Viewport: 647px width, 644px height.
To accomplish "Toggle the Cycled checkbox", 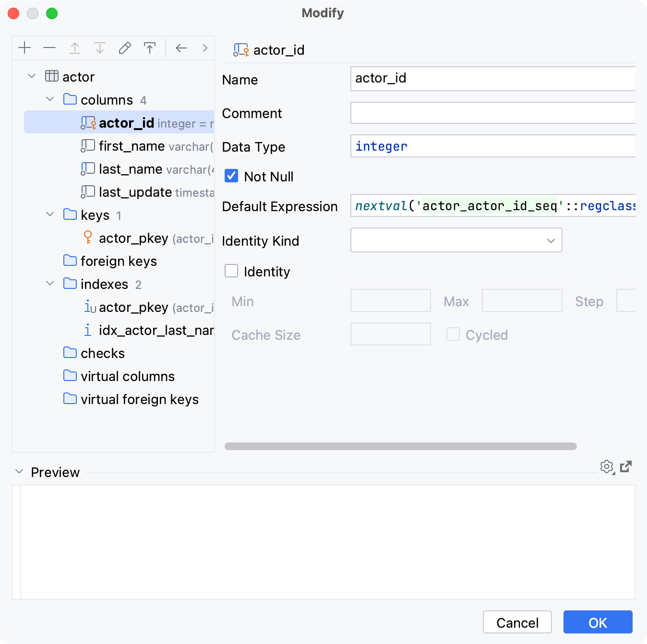I will pyautogui.click(x=453, y=334).
